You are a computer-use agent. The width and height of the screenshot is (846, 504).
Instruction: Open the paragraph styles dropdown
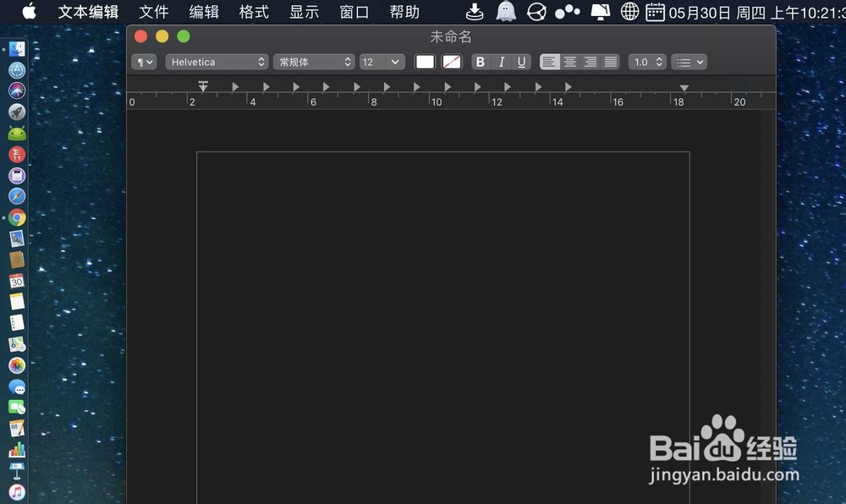point(144,62)
